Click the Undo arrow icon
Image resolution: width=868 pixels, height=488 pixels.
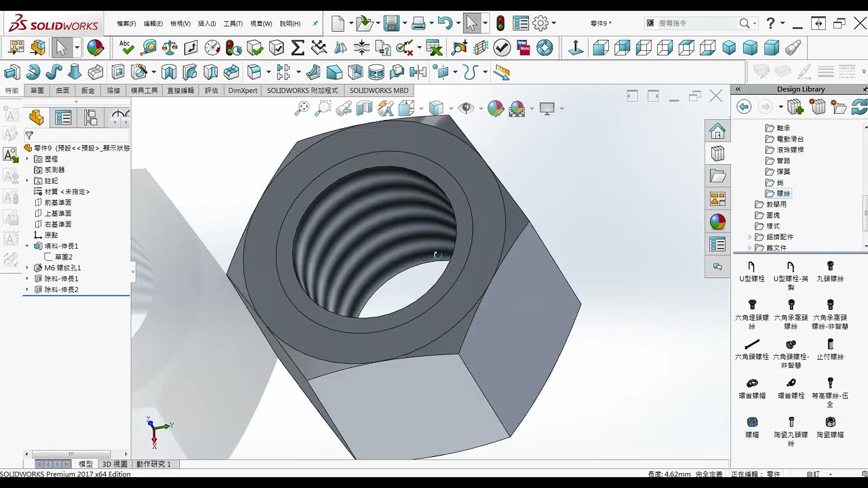coord(445,23)
